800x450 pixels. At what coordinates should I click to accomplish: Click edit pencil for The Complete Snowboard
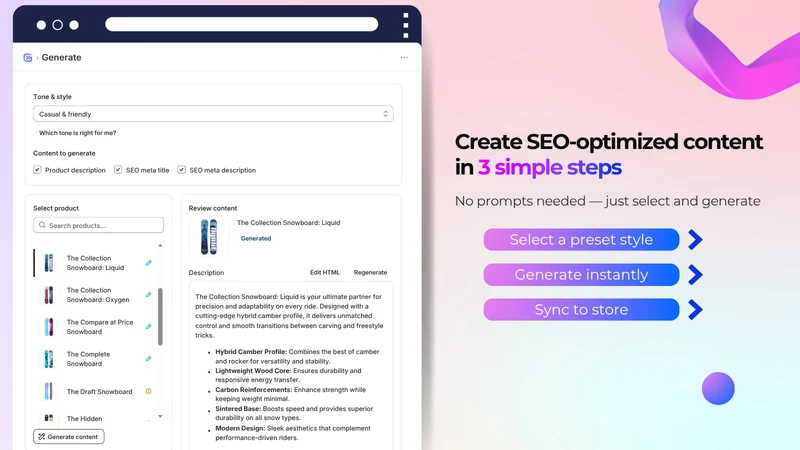point(148,359)
